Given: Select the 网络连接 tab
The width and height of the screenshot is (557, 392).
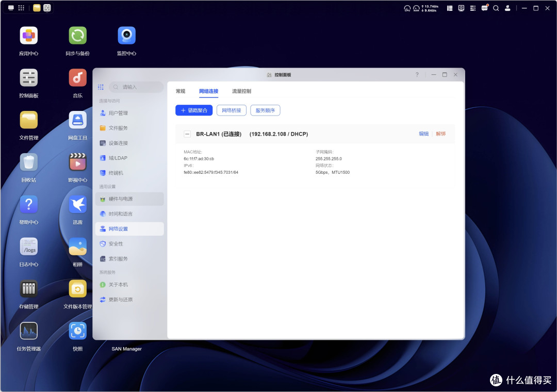Looking at the screenshot, I should [208, 91].
